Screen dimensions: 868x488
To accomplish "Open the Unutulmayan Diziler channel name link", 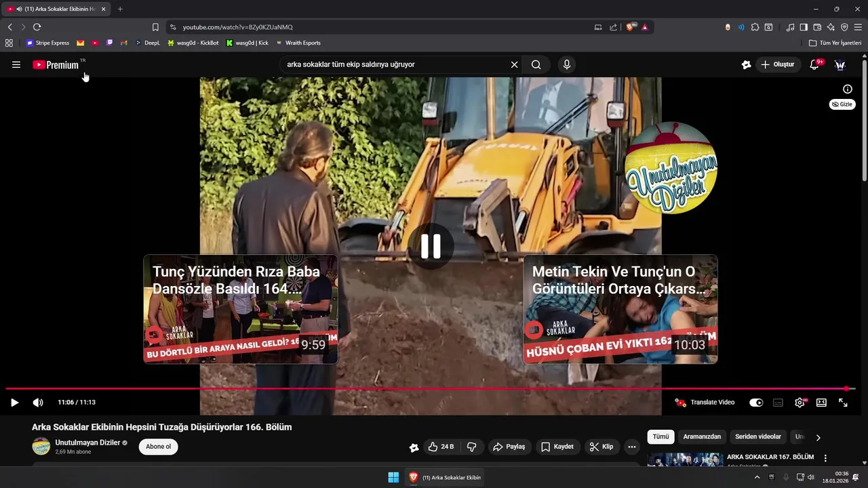I will pos(87,443).
